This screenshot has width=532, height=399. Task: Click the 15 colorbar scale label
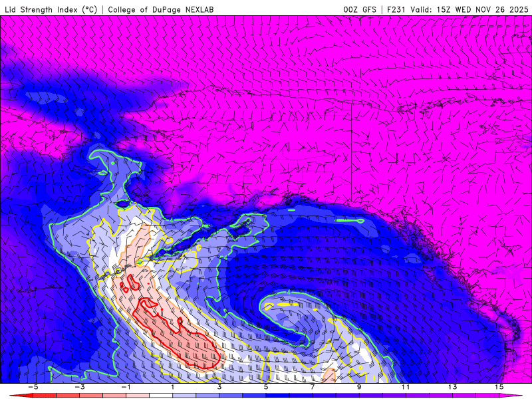(499, 387)
